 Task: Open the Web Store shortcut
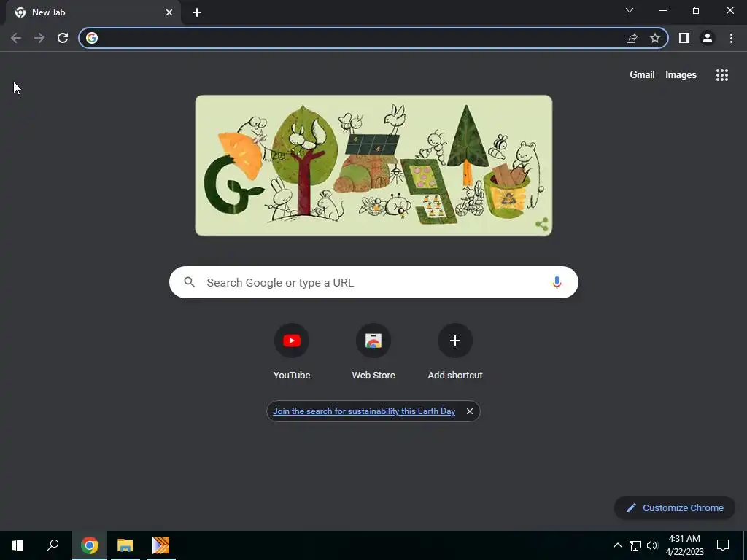tap(373, 351)
